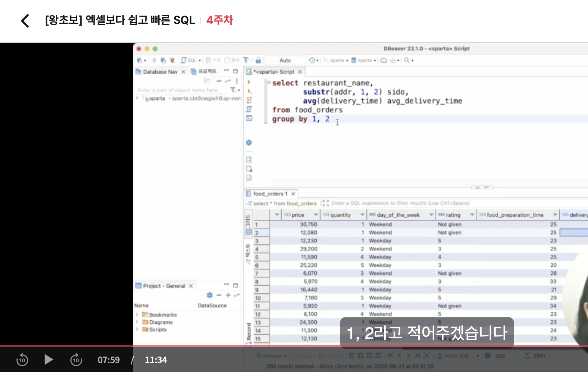Switch to the 프로젝트 tab

coord(204,71)
